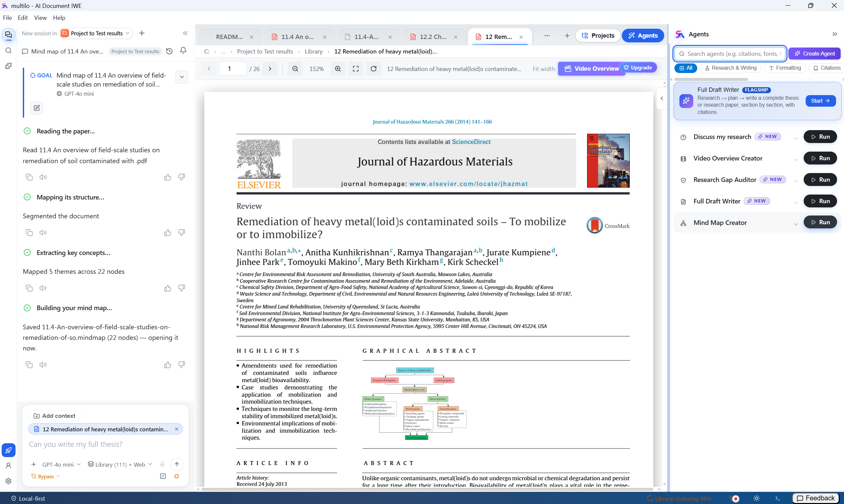Image resolution: width=844 pixels, height=504 pixels.
Task: Open the GPT-4o mini model dropdown
Action: (x=61, y=465)
